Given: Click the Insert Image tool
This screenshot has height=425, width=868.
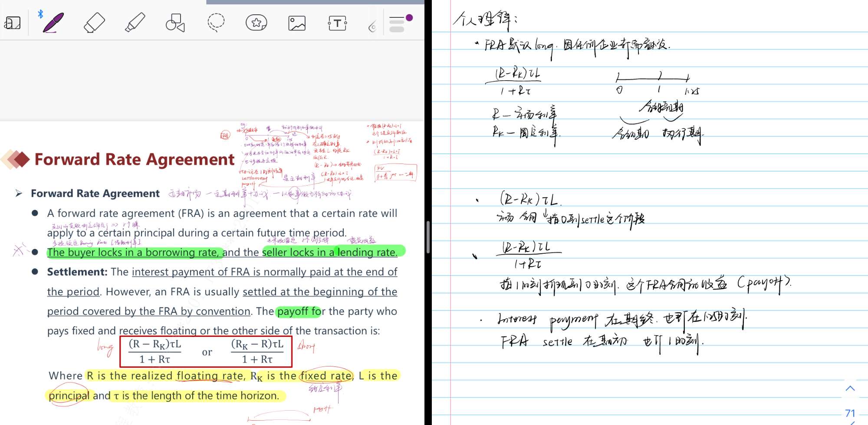Looking at the screenshot, I should pyautogui.click(x=297, y=23).
